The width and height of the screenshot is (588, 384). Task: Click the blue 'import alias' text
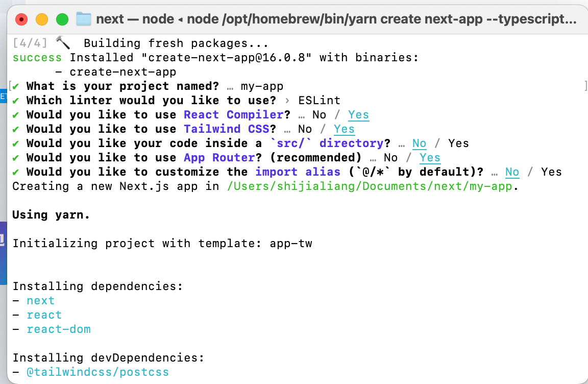click(x=298, y=172)
